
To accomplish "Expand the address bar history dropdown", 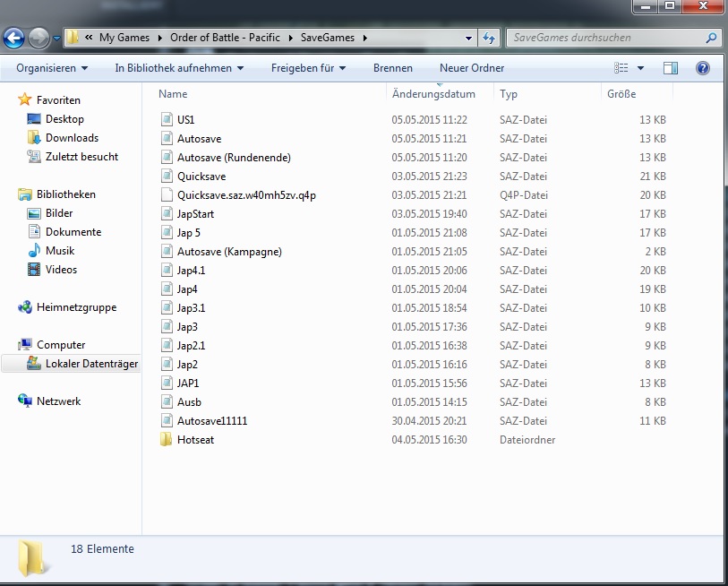I will pos(468,39).
